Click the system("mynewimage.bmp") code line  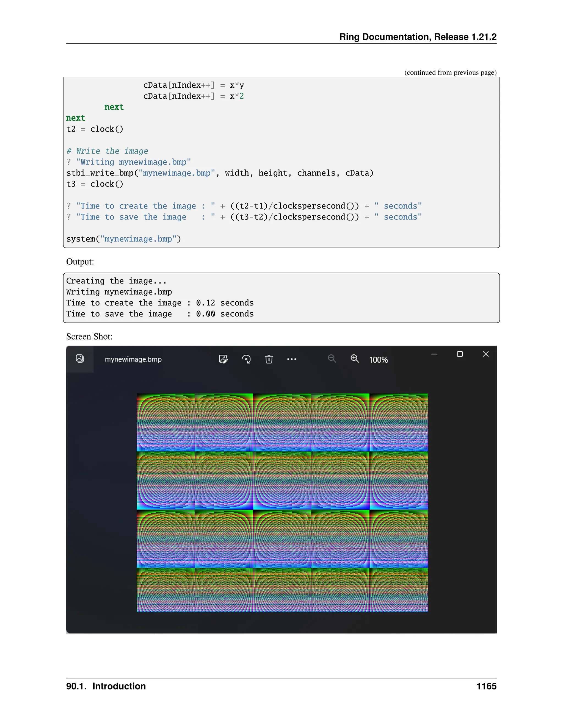(x=123, y=239)
